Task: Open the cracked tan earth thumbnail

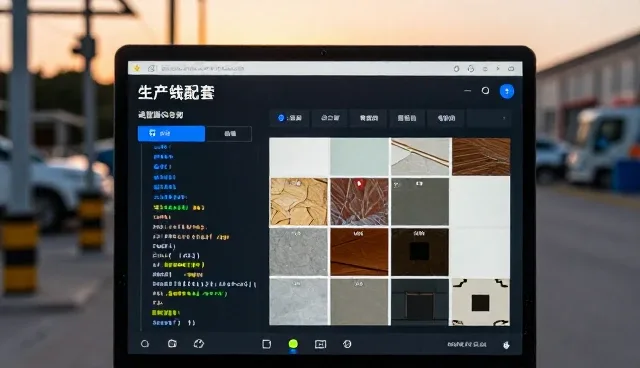Action: 299,202
